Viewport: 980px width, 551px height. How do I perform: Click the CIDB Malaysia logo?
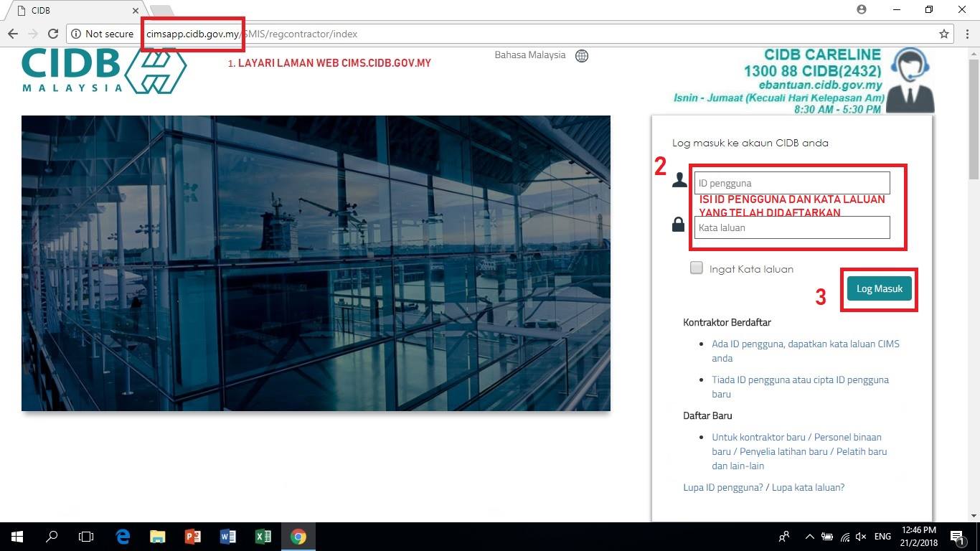[104, 70]
